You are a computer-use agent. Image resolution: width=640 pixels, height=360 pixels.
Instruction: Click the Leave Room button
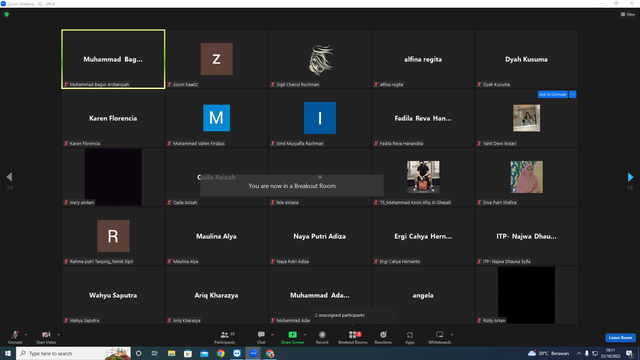pyautogui.click(x=620, y=338)
